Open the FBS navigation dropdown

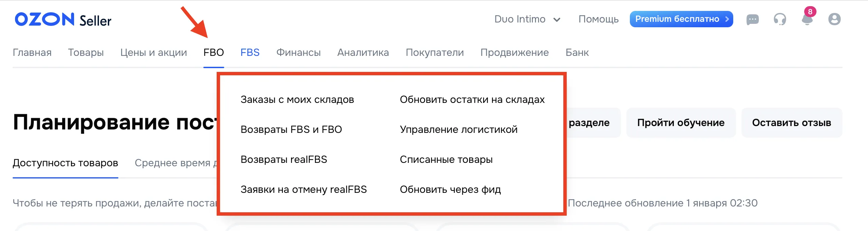tap(250, 52)
